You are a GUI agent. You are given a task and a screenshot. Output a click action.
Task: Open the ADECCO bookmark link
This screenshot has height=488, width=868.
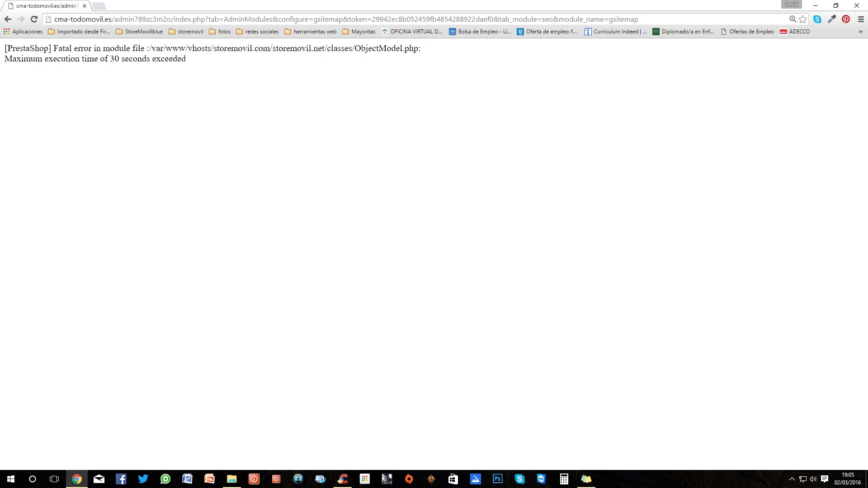click(x=795, y=32)
